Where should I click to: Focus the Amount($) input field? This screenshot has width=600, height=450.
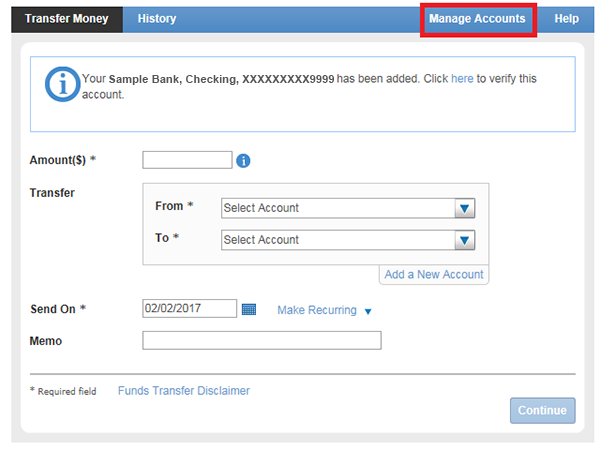point(187,160)
